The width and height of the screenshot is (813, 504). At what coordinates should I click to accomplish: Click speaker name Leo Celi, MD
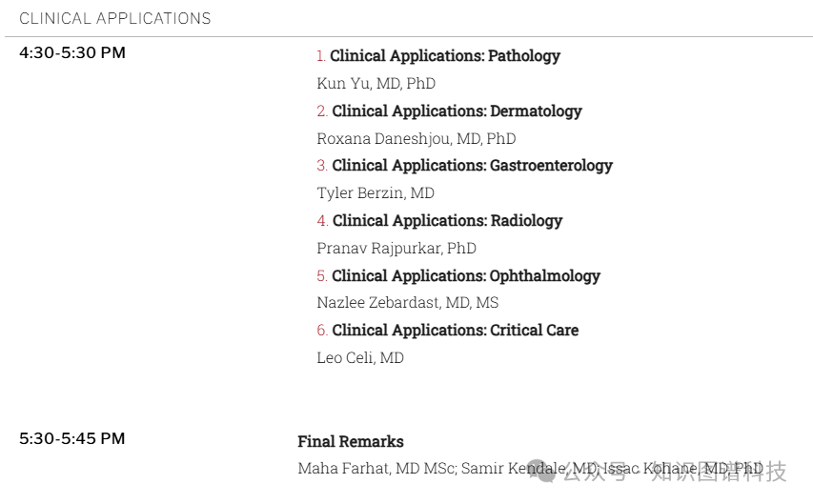pyautogui.click(x=360, y=358)
